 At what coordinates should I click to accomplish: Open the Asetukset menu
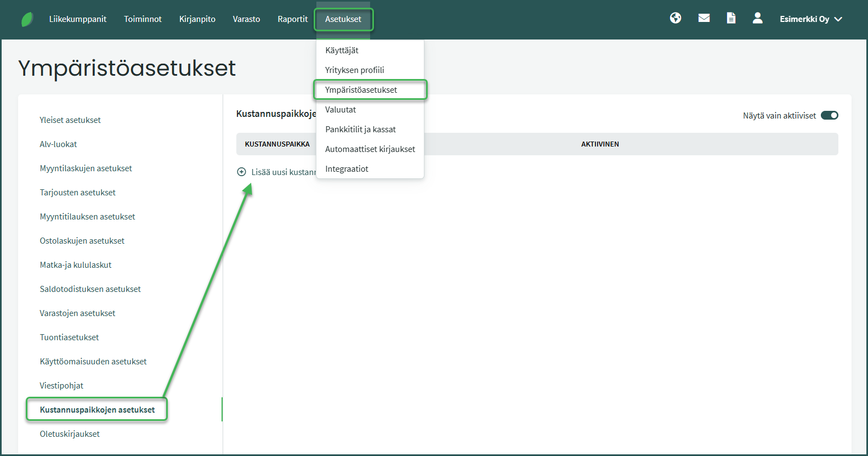(x=343, y=19)
